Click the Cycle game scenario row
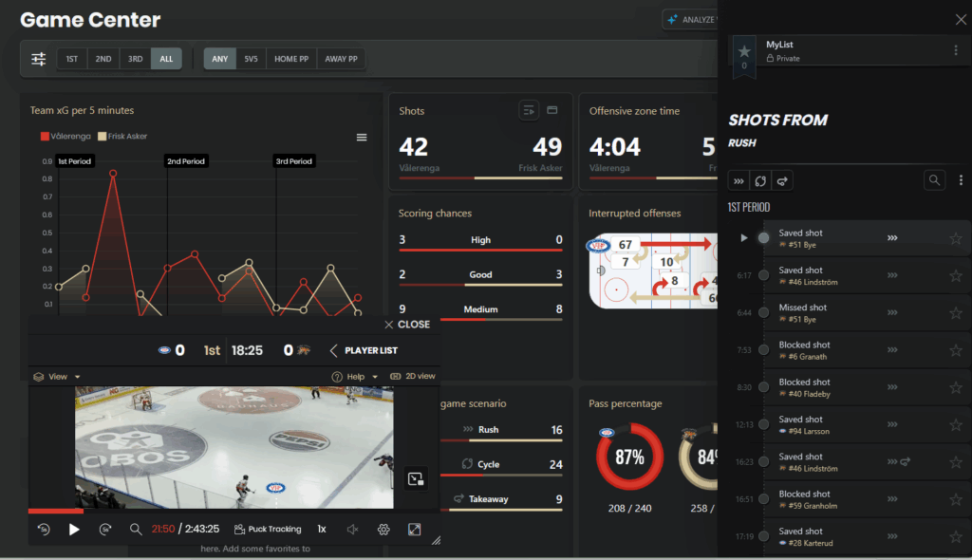This screenshot has height=560, width=972. tap(502, 466)
